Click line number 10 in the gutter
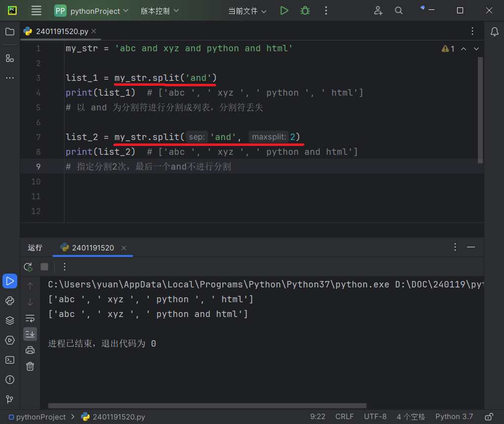Screen dimensions: 504x424 pos(36,181)
